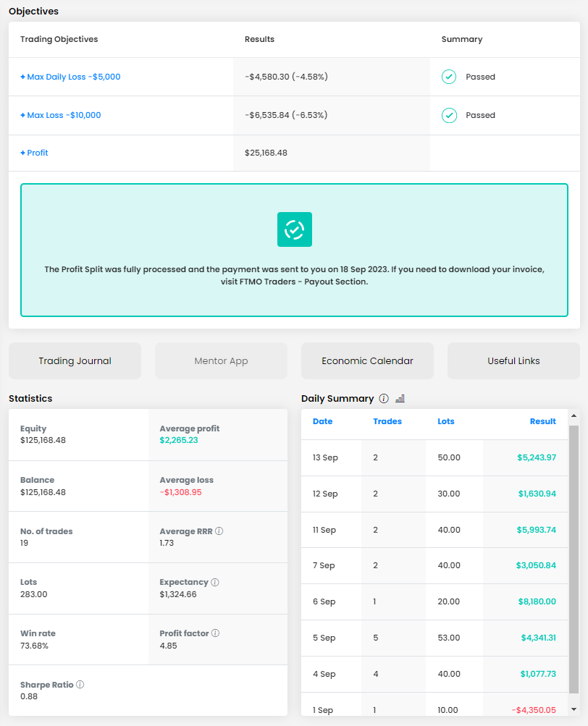The height and width of the screenshot is (726, 588).
Task: Click the Average RRR info icon
Action: tap(219, 531)
